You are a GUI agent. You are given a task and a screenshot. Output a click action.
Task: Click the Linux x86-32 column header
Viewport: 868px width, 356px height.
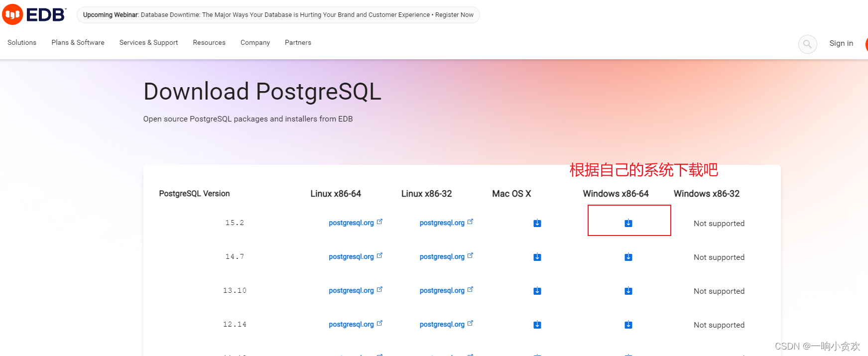pos(427,194)
